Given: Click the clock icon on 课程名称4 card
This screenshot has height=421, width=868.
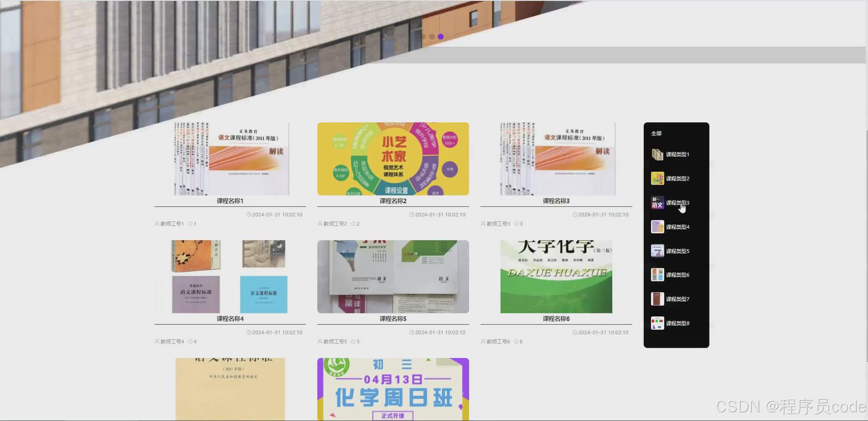Looking at the screenshot, I should pyautogui.click(x=248, y=332).
